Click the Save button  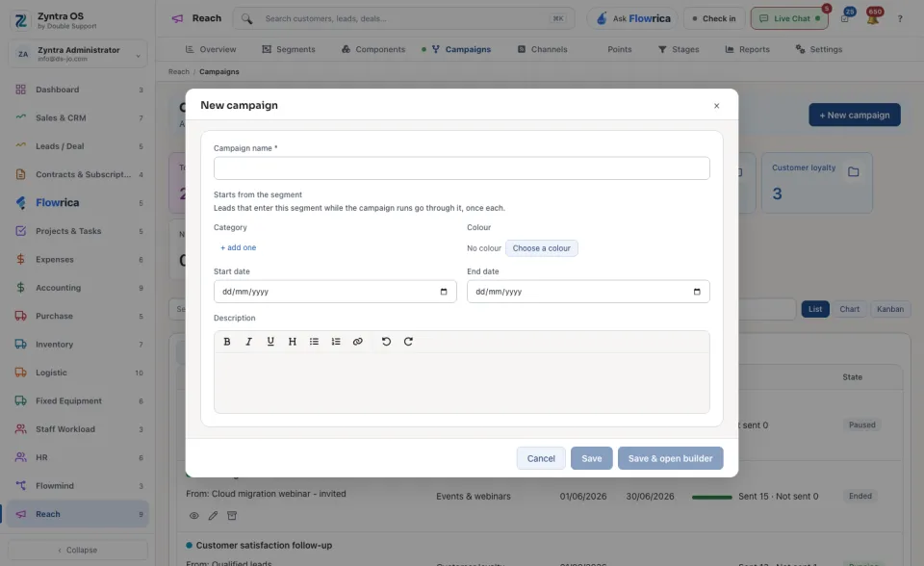point(592,458)
